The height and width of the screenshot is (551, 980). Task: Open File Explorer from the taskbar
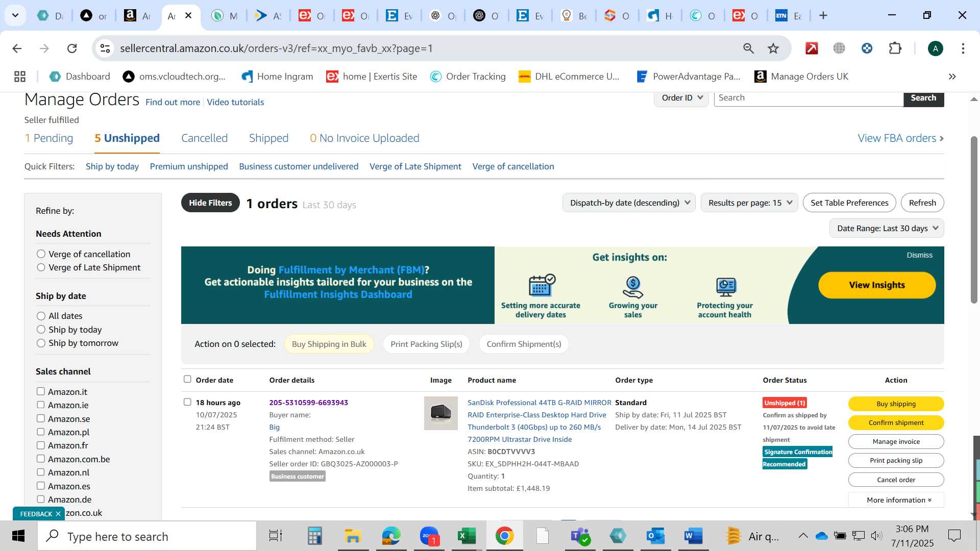tap(353, 536)
